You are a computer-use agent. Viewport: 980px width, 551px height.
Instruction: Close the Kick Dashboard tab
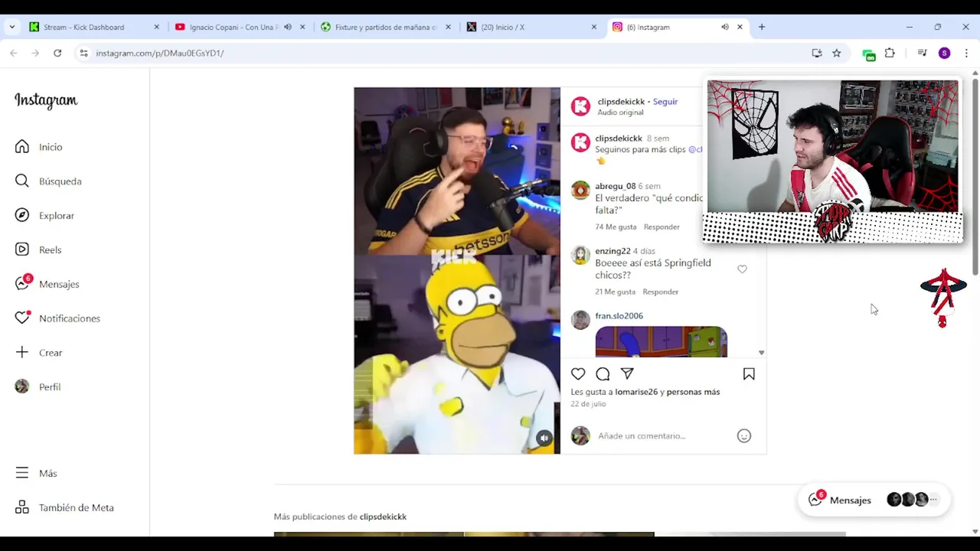pos(156,27)
